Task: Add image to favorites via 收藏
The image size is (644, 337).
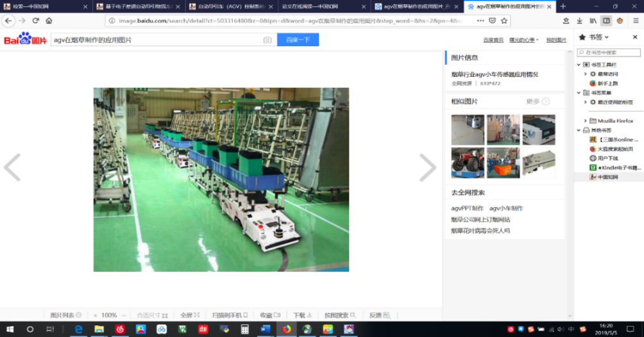Action: tap(270, 315)
